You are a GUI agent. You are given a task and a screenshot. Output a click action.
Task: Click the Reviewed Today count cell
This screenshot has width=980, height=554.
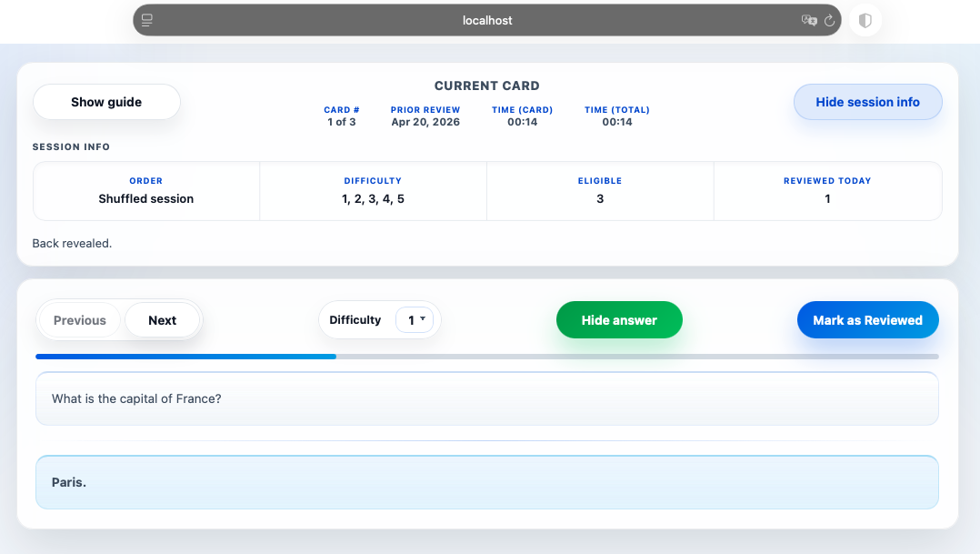pos(827,191)
